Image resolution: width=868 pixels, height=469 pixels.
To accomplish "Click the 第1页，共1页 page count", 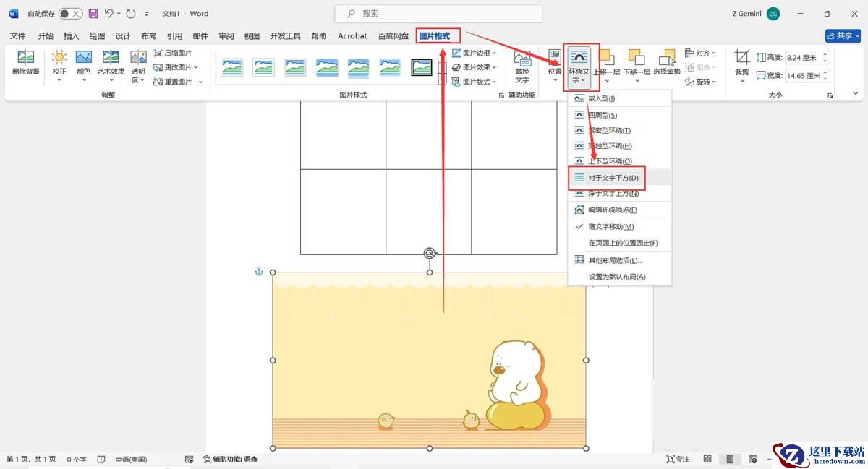I will tap(31, 460).
